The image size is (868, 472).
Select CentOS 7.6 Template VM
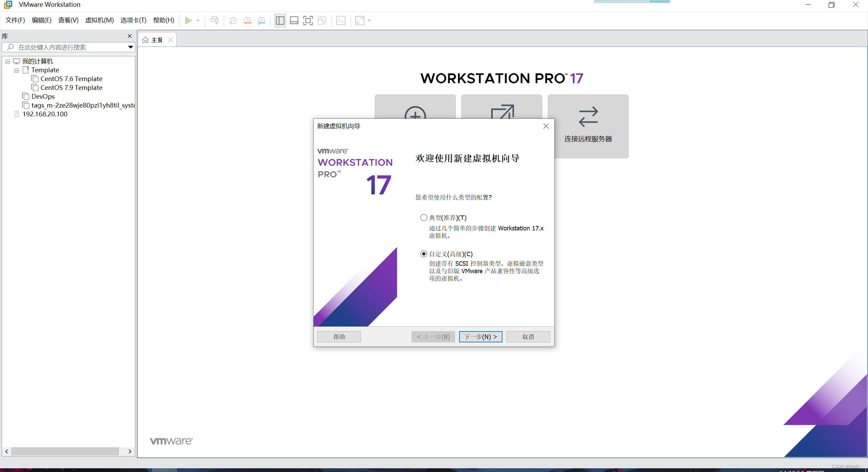(x=71, y=79)
